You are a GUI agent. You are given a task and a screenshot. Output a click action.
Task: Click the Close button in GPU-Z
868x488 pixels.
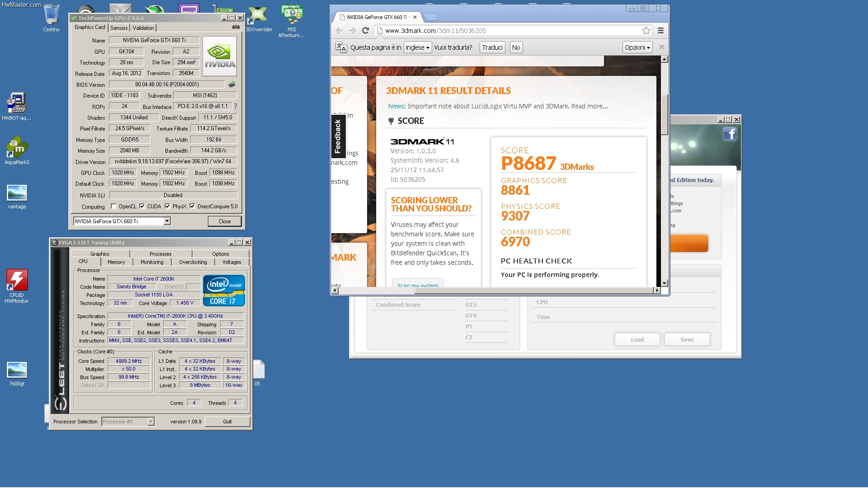[x=225, y=221]
